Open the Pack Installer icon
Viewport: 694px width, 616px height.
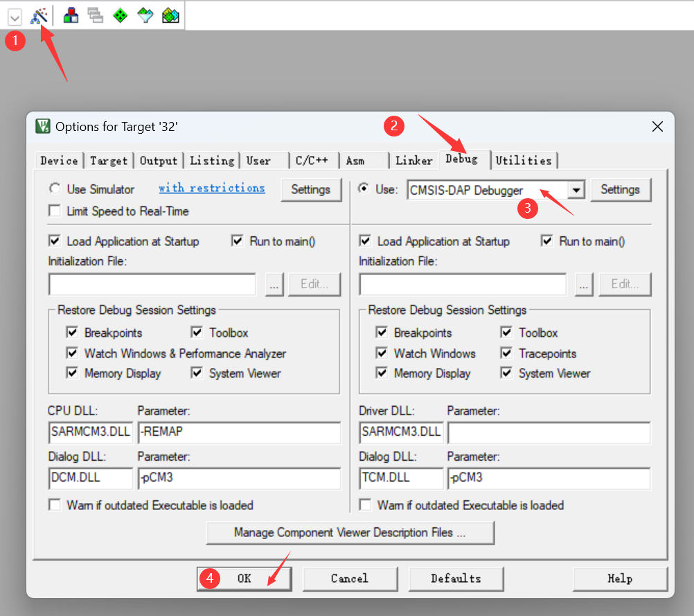(x=170, y=16)
